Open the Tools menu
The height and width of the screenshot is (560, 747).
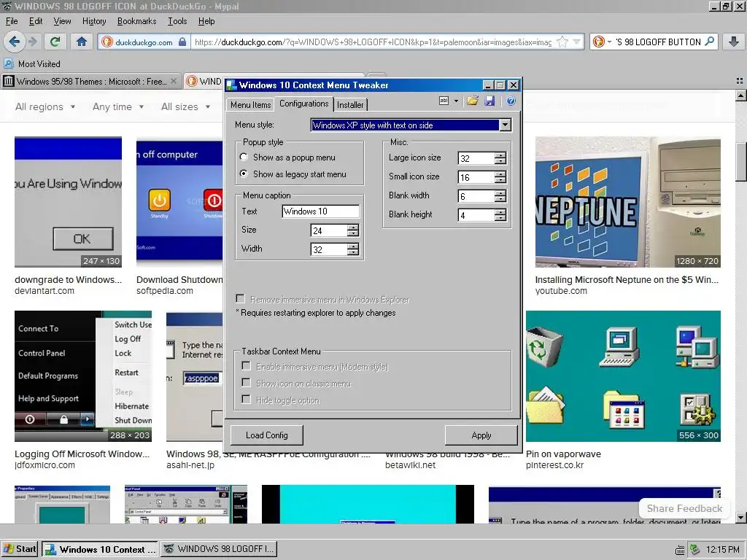[x=177, y=21]
